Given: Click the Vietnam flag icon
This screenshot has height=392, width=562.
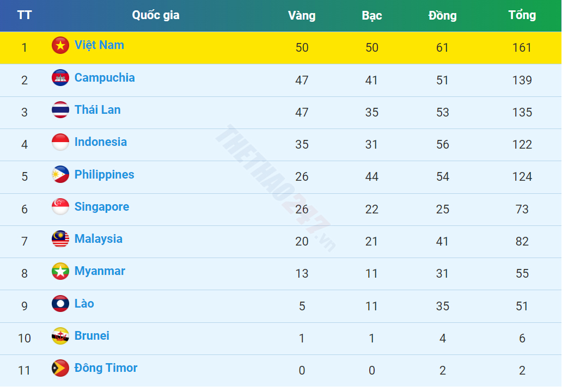Looking at the screenshot, I should point(60,45).
